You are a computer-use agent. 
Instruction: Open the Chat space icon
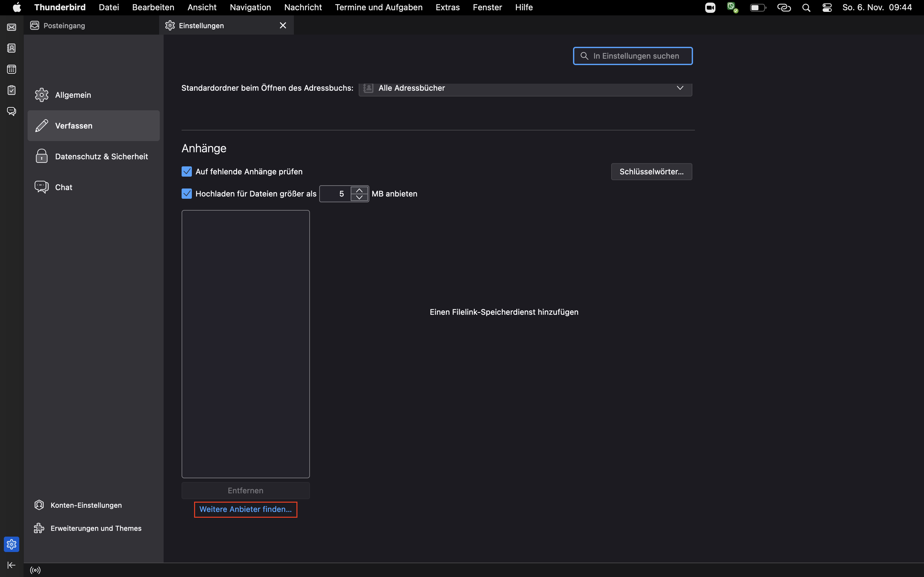tap(12, 112)
